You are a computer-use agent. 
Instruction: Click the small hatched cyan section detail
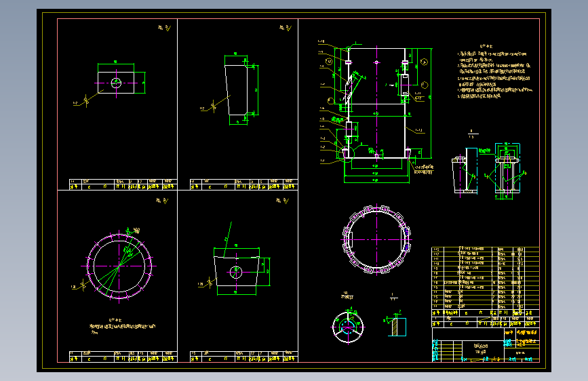(399, 327)
